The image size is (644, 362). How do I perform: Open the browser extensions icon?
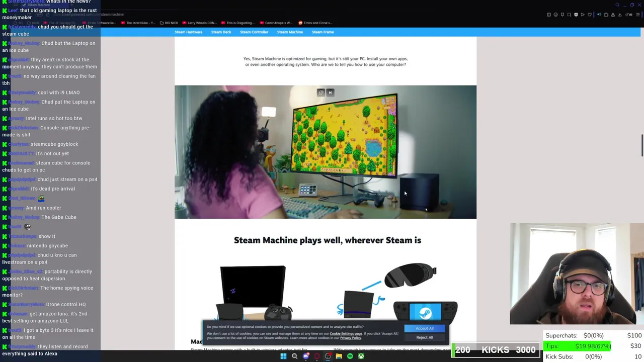pyautogui.click(x=606, y=15)
